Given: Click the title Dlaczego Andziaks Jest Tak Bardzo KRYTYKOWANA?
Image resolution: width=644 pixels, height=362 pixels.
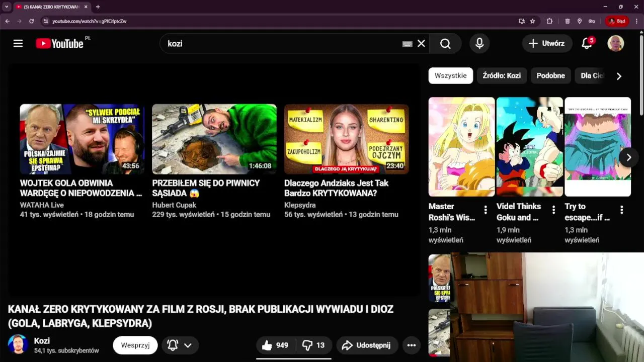Looking at the screenshot, I should (337, 188).
